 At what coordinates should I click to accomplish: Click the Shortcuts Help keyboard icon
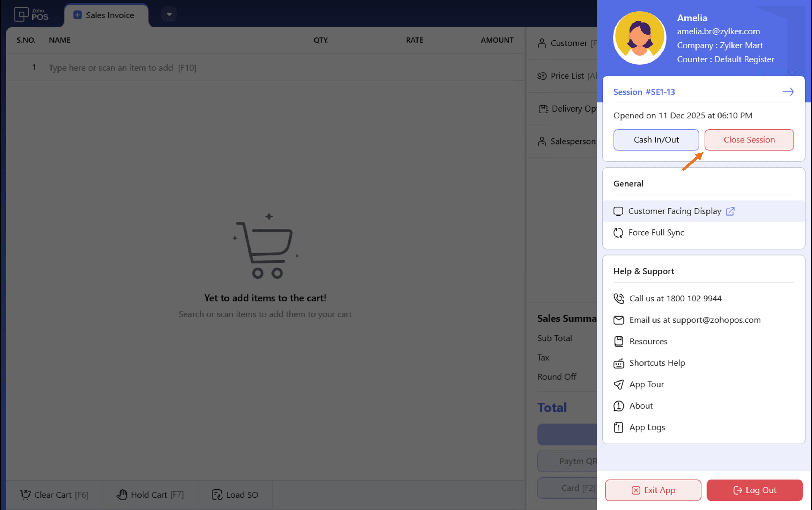(618, 363)
